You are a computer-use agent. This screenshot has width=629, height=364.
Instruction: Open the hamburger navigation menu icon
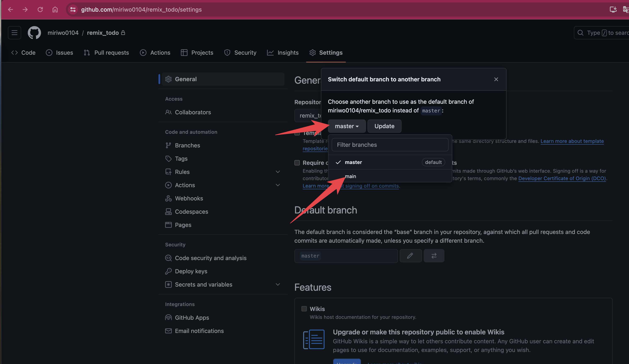[x=15, y=33]
